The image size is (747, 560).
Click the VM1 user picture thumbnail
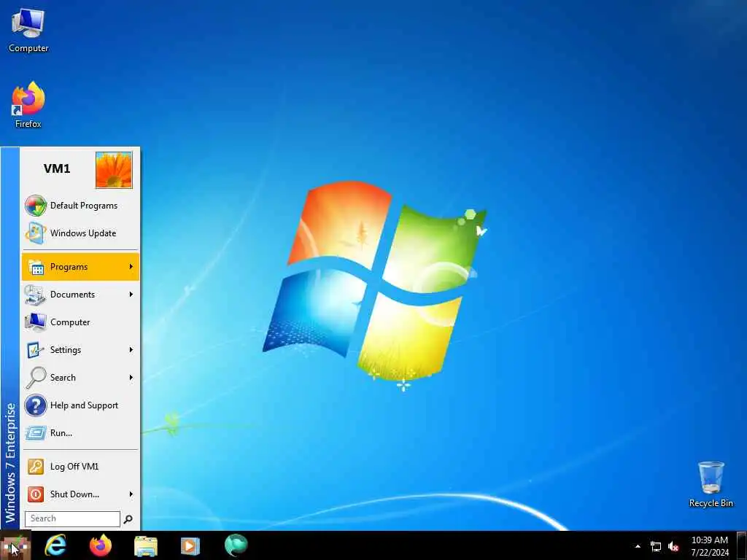[x=114, y=170]
